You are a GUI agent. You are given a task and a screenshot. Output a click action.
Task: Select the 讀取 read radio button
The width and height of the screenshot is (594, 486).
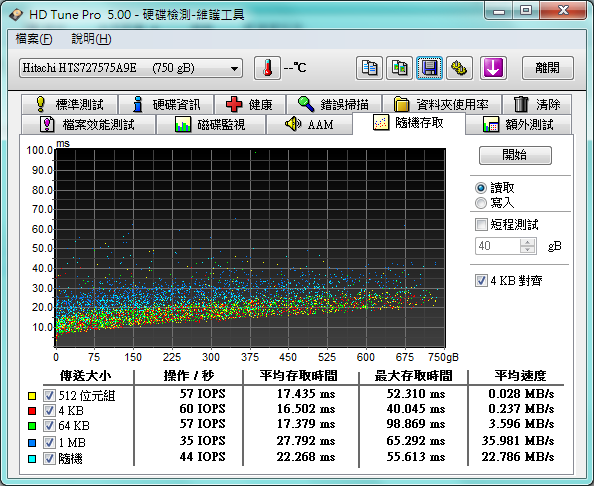point(481,188)
